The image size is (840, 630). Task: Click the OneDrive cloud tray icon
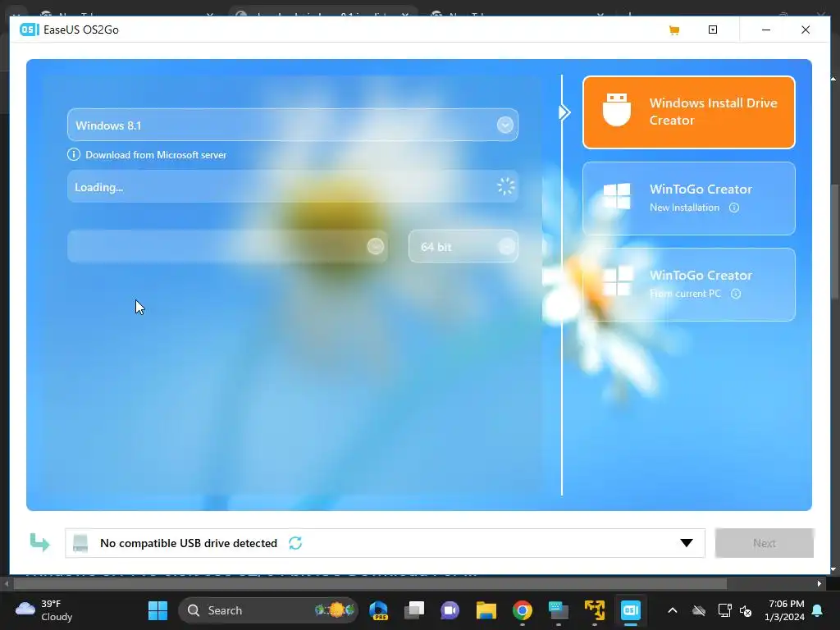pyautogui.click(x=699, y=610)
